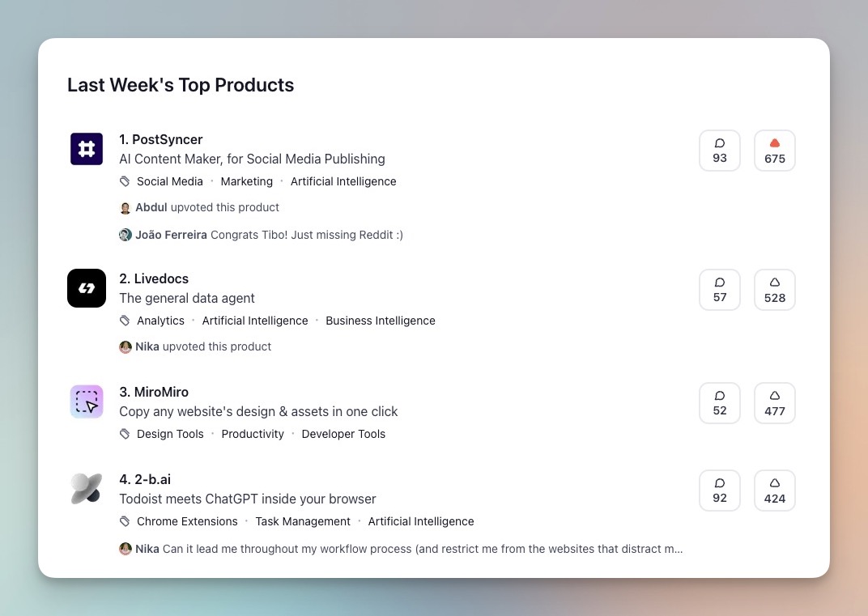Image resolution: width=868 pixels, height=616 pixels.
Task: Click 'Todoist meets ChatGPT inside your browser'
Action: click(x=248, y=499)
